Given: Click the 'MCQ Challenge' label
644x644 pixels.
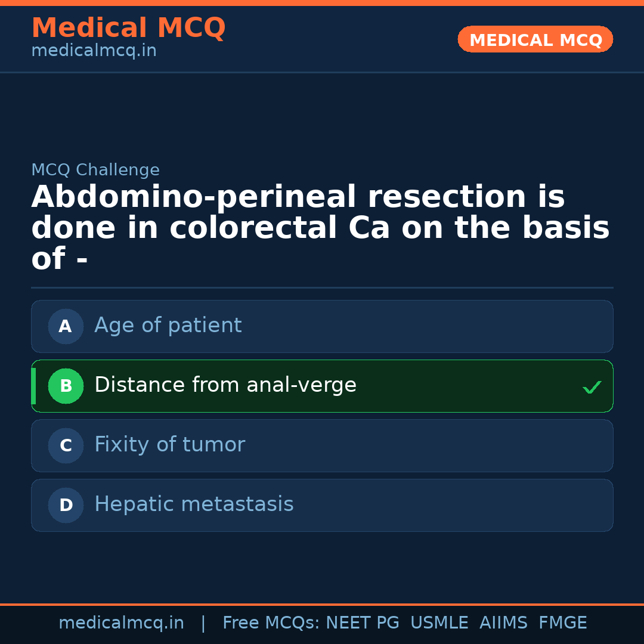Looking at the screenshot, I should tap(95, 170).
